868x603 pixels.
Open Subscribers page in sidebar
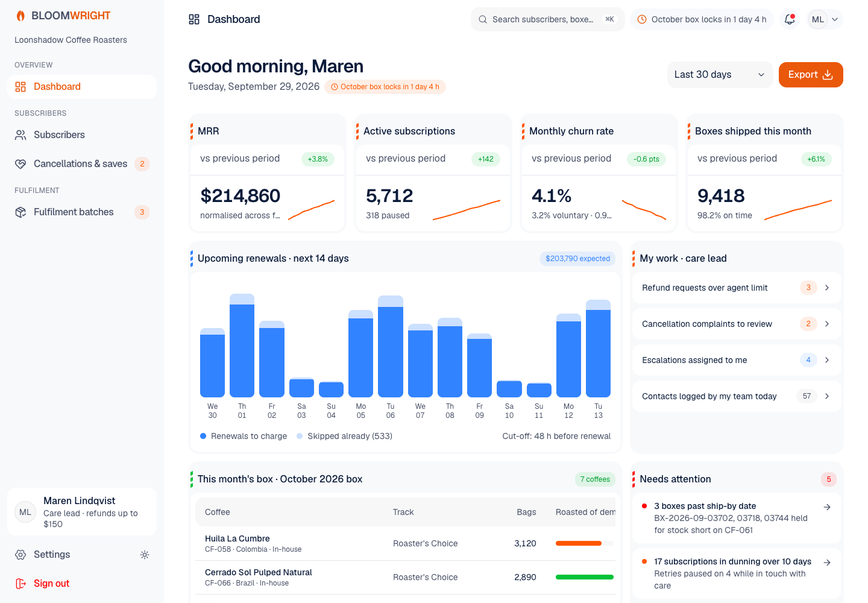[82, 135]
